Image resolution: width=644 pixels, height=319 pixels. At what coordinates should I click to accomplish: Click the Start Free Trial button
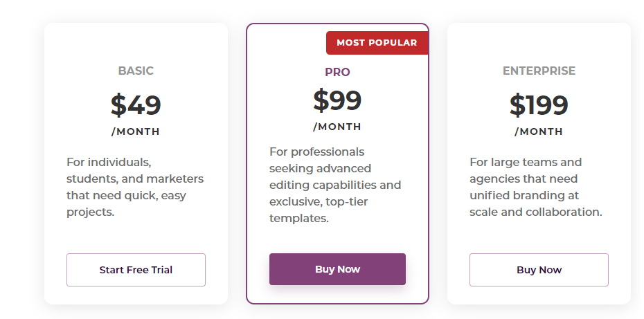pyautogui.click(x=136, y=270)
